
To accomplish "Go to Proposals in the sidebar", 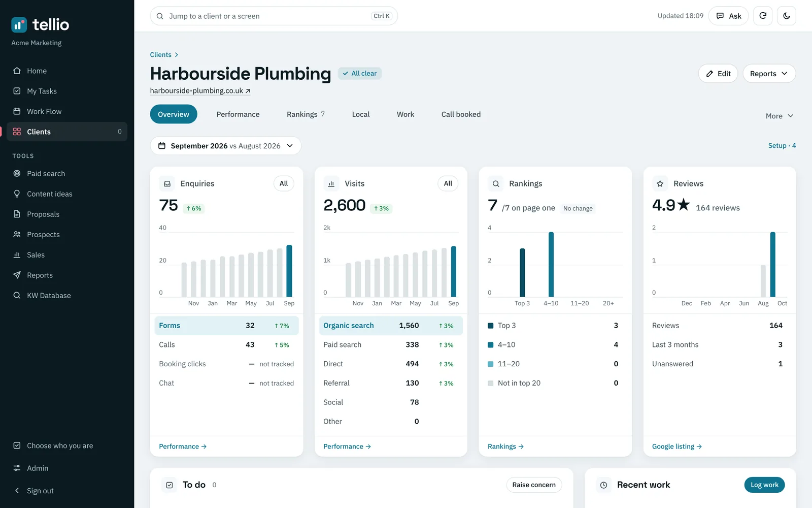I will coord(67,214).
